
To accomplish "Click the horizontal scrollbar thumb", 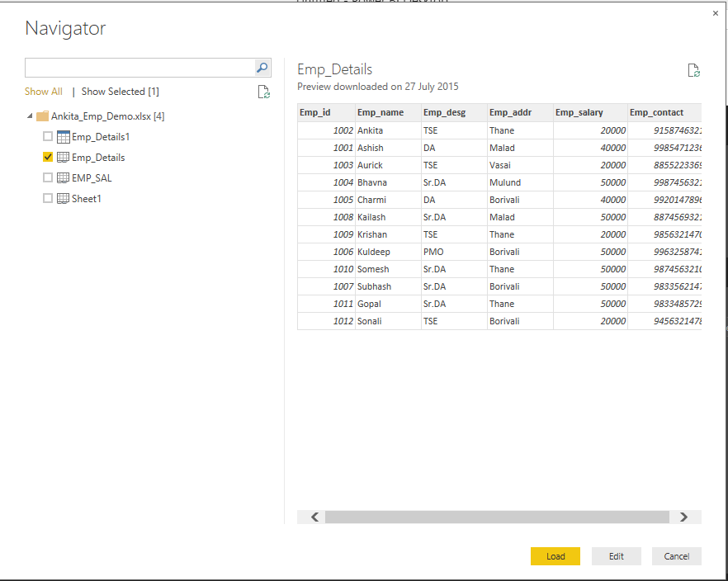I will pyautogui.click(x=497, y=517).
